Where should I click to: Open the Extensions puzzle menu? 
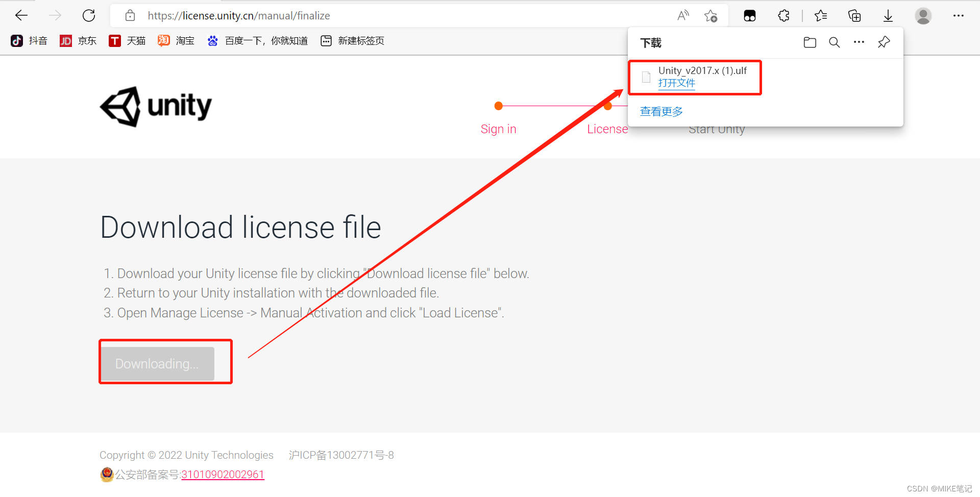pyautogui.click(x=784, y=16)
